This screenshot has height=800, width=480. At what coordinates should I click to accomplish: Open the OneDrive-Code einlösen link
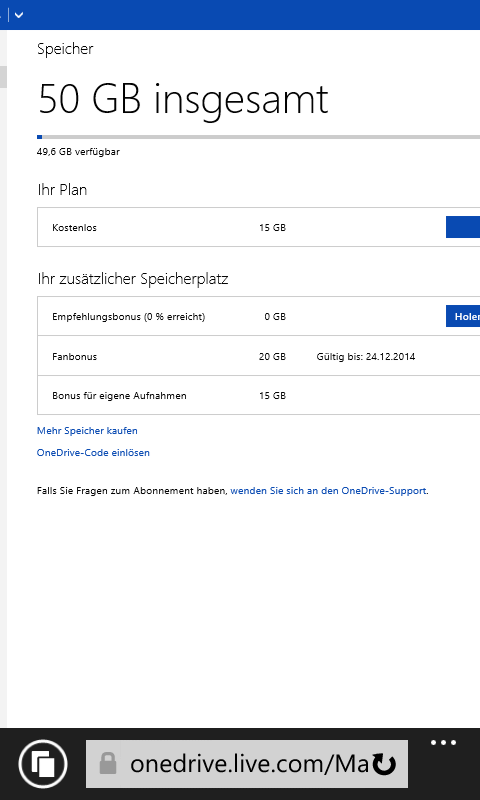[x=93, y=453]
